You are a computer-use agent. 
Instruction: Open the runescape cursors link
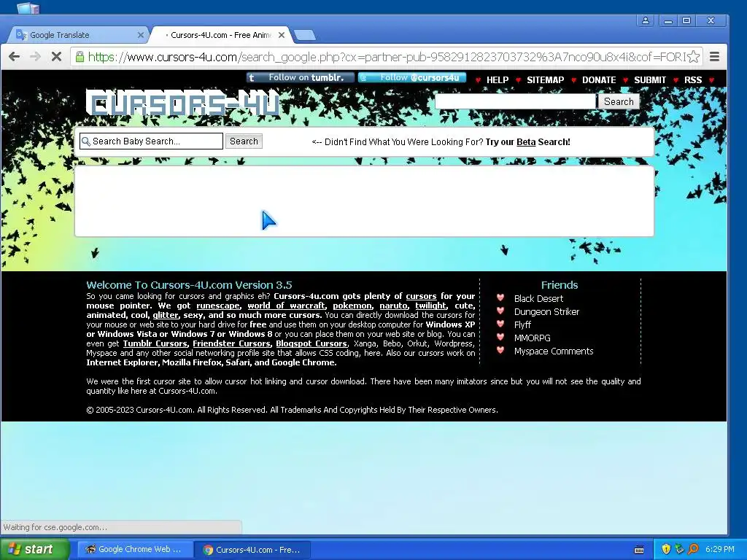(x=217, y=306)
